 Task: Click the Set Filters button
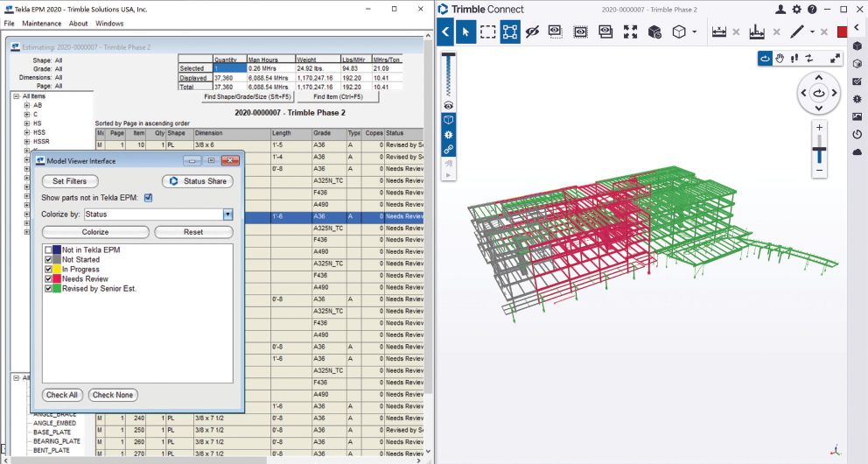click(x=70, y=181)
